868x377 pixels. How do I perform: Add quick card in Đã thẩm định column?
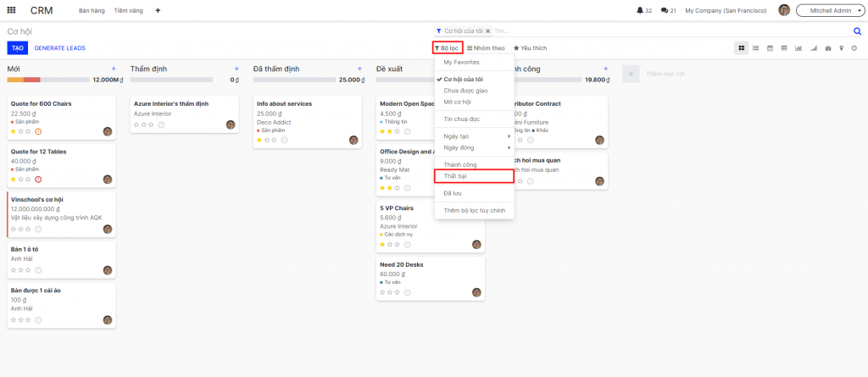pyautogui.click(x=359, y=69)
